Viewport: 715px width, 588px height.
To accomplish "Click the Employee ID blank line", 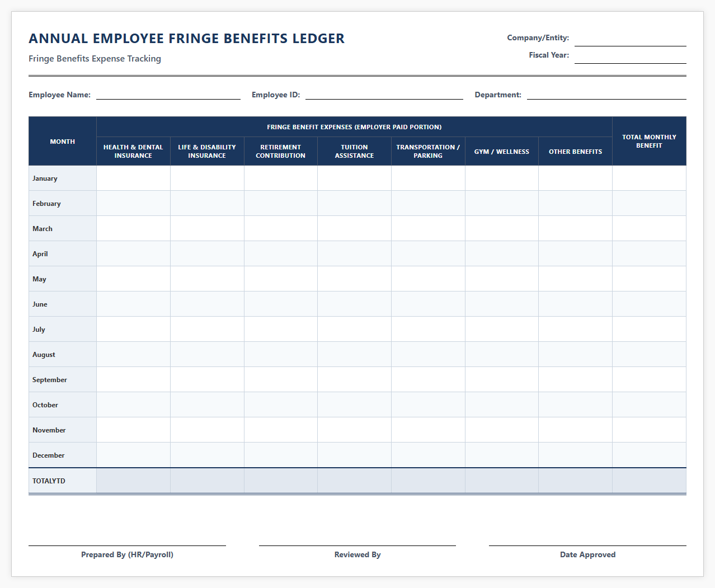I will click(x=384, y=93).
